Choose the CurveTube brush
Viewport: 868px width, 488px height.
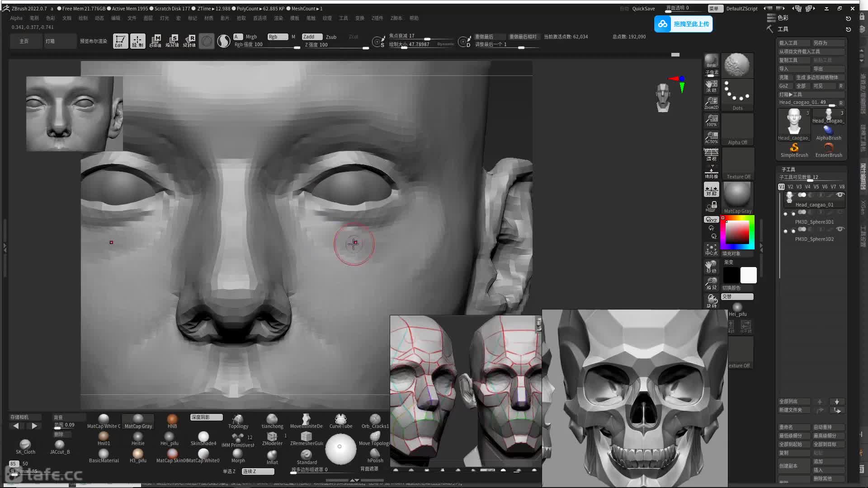[x=341, y=421]
